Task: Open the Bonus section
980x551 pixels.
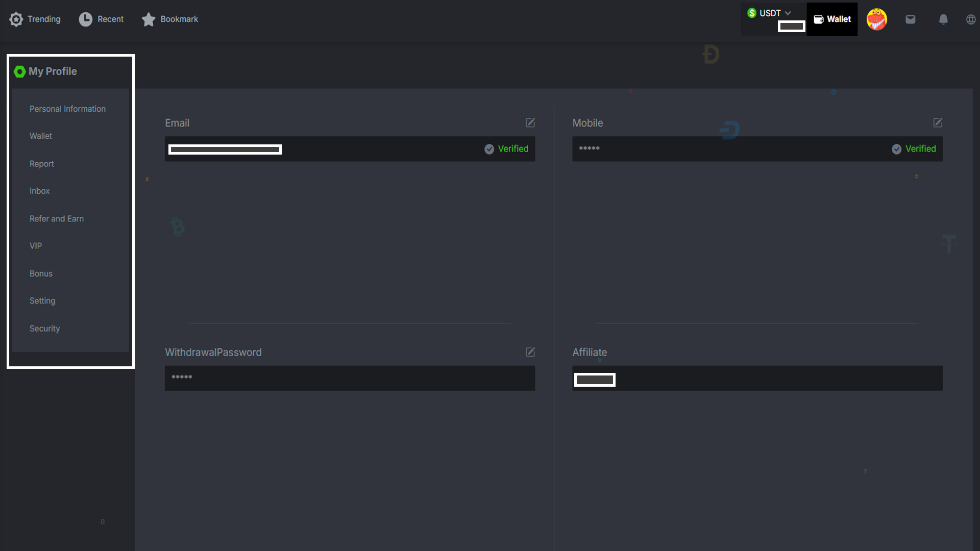Action: coord(41,273)
